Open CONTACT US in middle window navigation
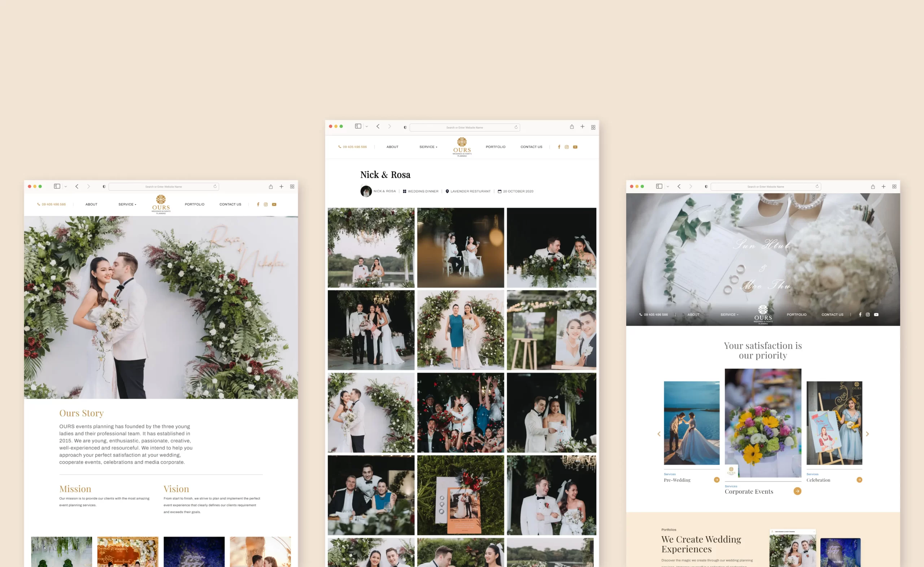 [531, 147]
